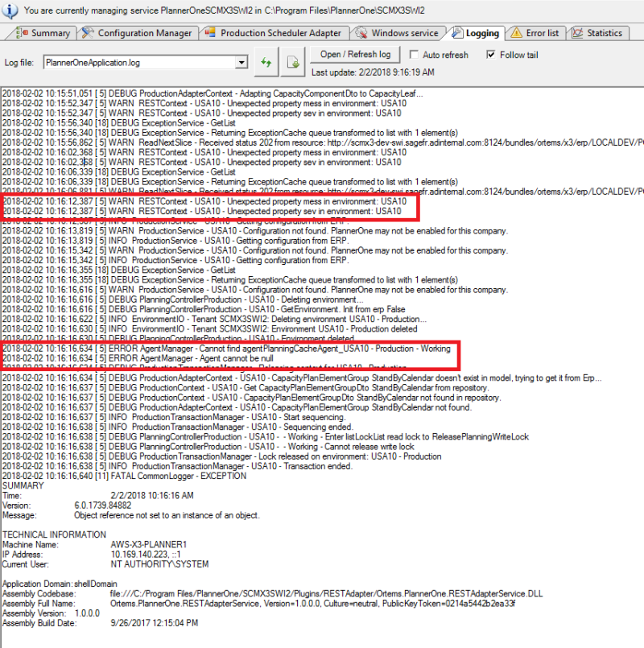This screenshot has width=644, height=648.
Task: Click the Configuration Manager wrench icon
Action: [89, 33]
